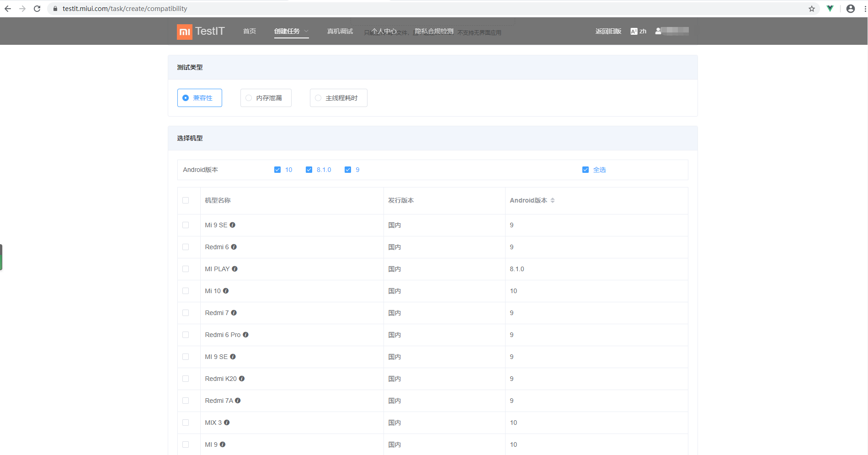The width and height of the screenshot is (868, 455).
Task: Open the 隐私合规检测 nav item
Action: coord(434,31)
